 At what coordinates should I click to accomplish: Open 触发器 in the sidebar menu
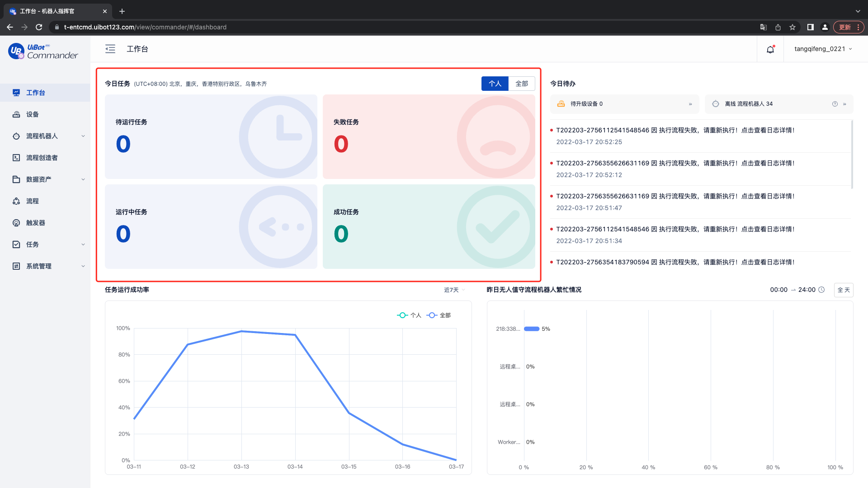pyautogui.click(x=45, y=223)
